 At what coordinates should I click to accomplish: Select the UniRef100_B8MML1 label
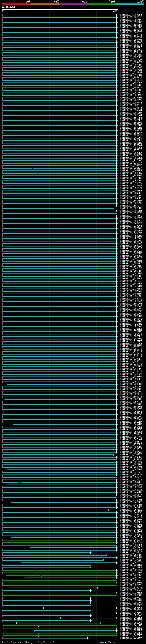131,140
